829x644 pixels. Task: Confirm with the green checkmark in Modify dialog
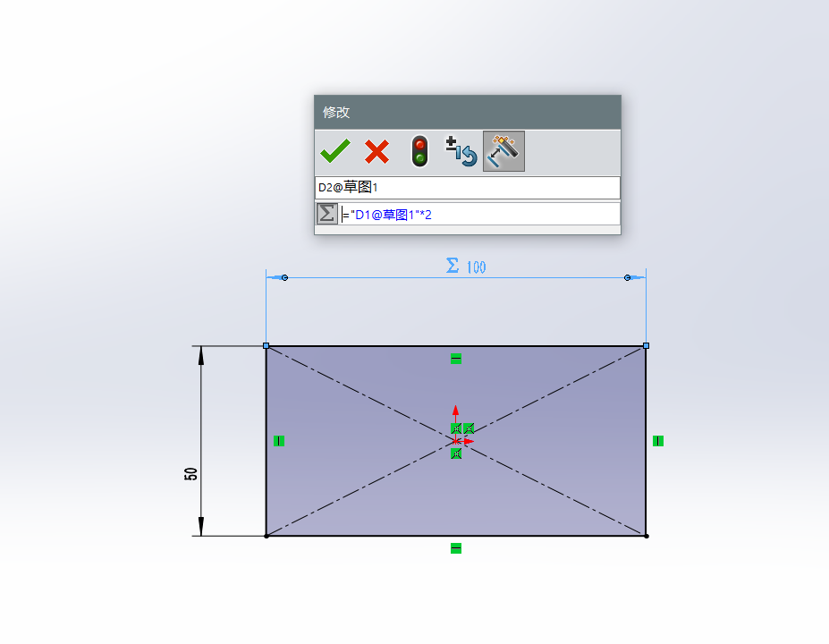click(x=335, y=151)
